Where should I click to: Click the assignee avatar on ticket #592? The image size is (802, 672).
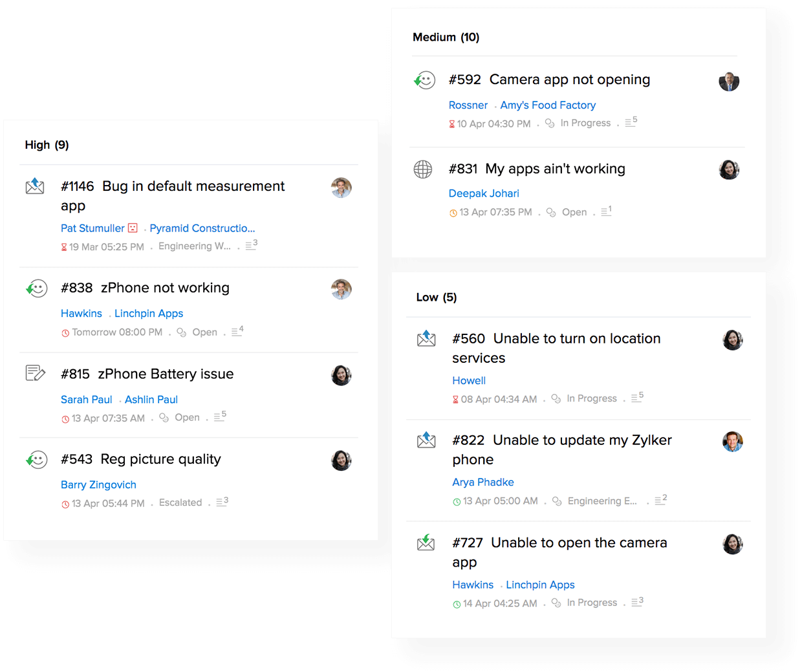pos(729,81)
